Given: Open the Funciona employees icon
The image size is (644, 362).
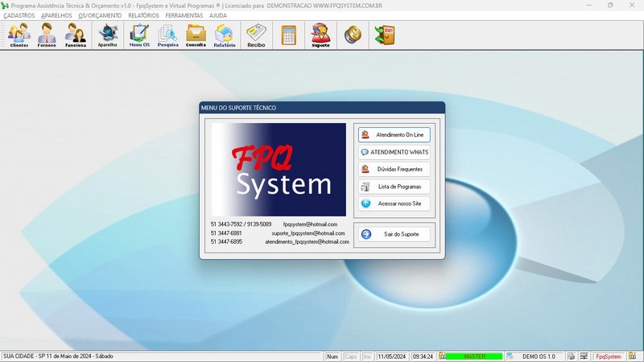Looking at the screenshot, I should (x=76, y=35).
